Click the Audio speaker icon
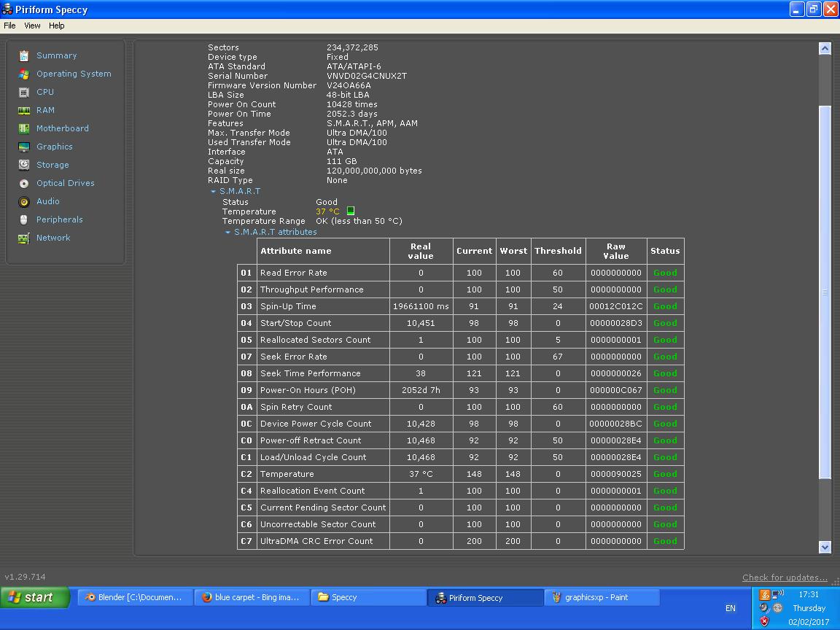This screenshot has height=630, width=840. (x=23, y=201)
